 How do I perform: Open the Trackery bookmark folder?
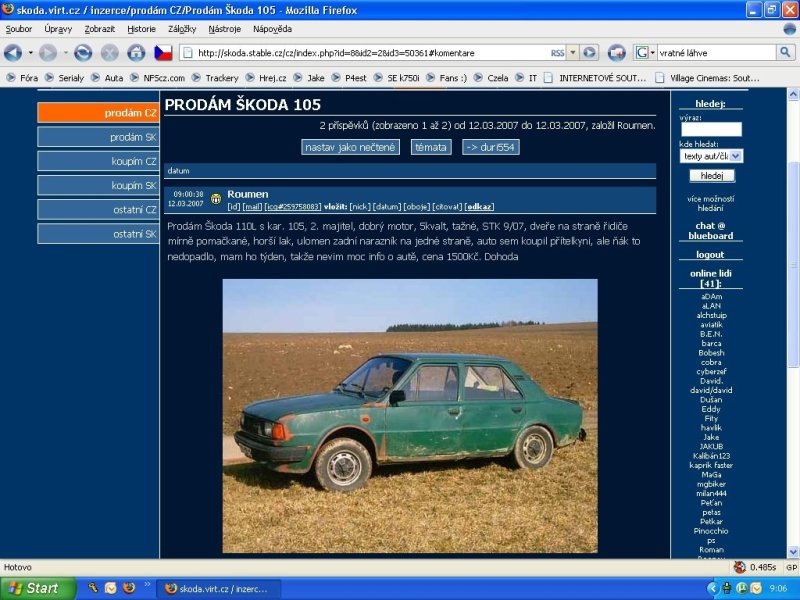[x=215, y=78]
